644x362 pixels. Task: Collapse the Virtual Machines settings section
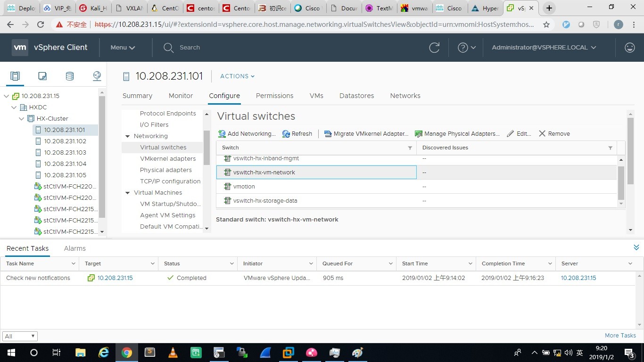pyautogui.click(x=127, y=192)
